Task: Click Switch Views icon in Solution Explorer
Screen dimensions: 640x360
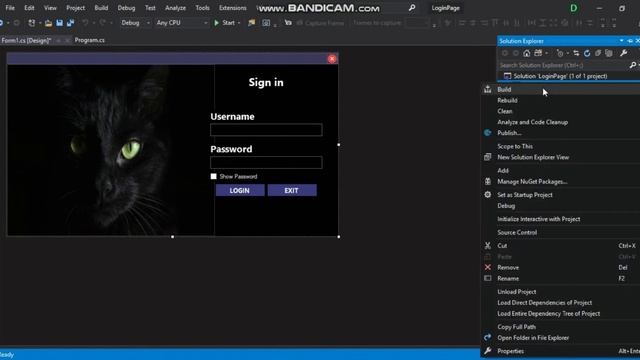Action: point(538,53)
